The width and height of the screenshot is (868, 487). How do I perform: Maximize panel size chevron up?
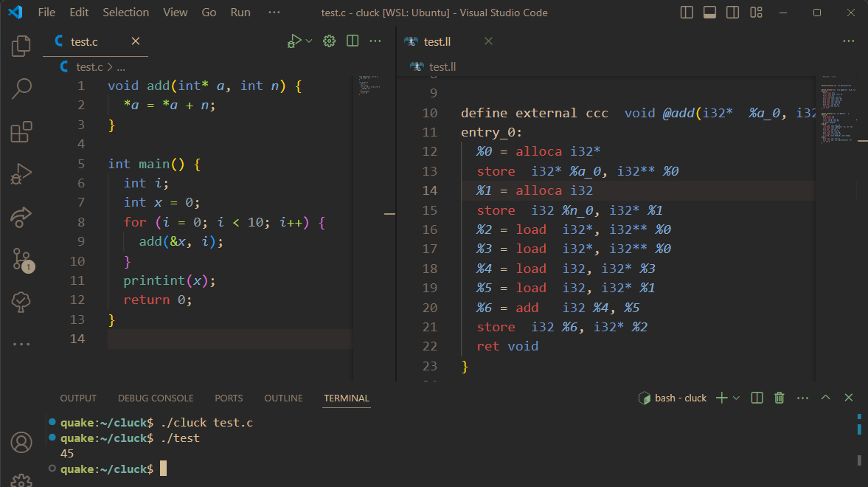[825, 397]
